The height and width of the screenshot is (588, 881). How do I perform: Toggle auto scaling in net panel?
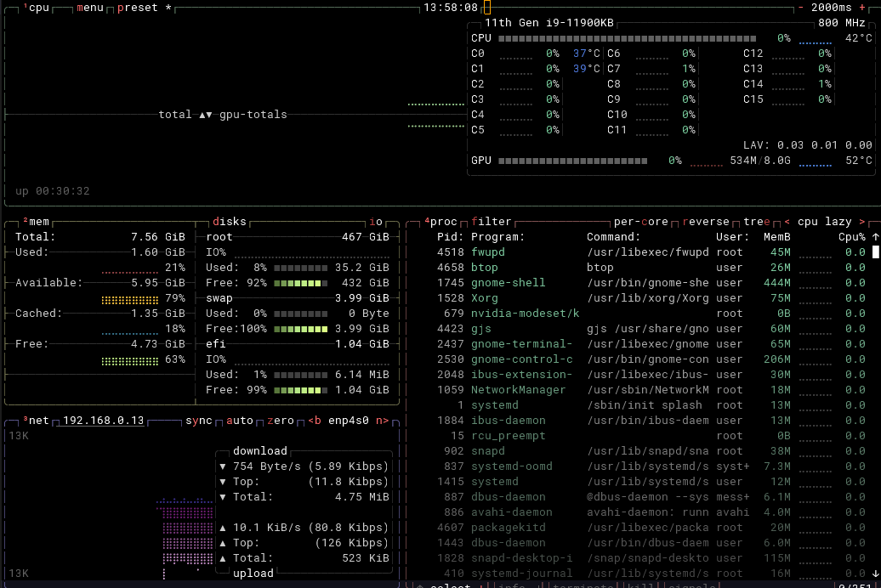coord(240,421)
